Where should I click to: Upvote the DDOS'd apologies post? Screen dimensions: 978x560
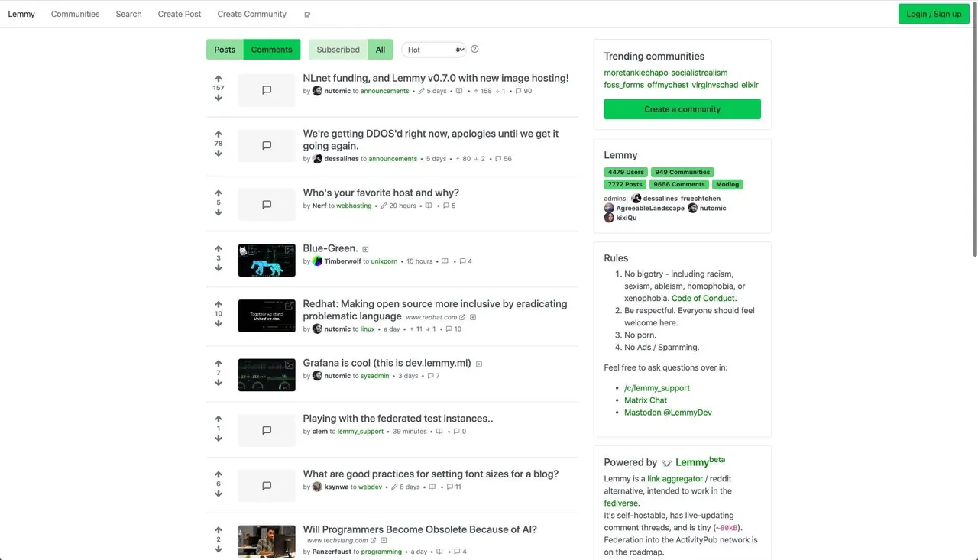219,134
